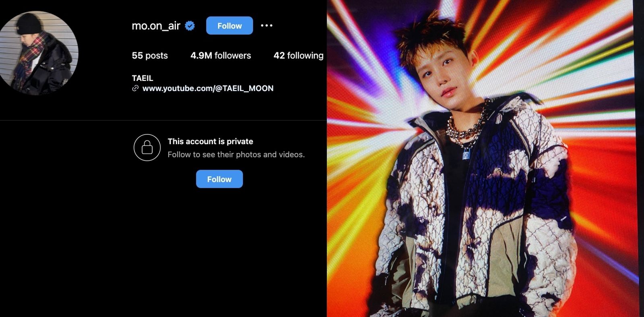Open the www.youtube.com/@TAEIL_MOON link

click(x=208, y=88)
